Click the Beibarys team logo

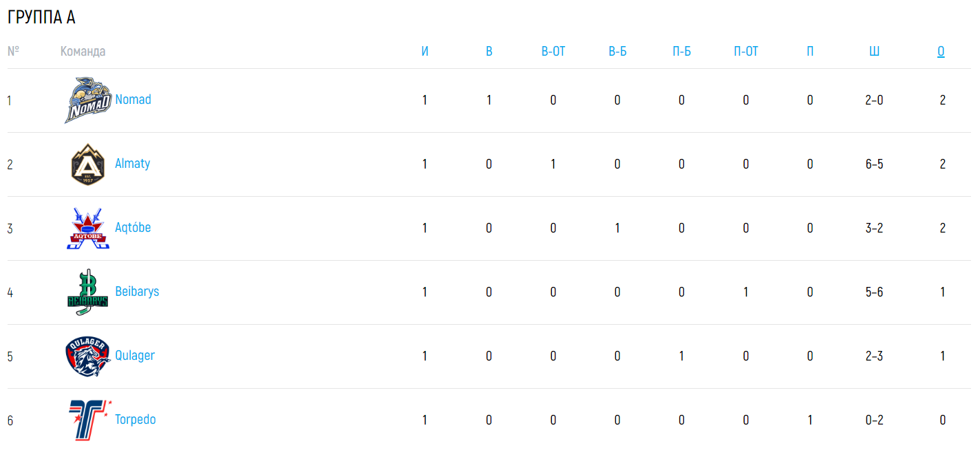click(x=88, y=292)
